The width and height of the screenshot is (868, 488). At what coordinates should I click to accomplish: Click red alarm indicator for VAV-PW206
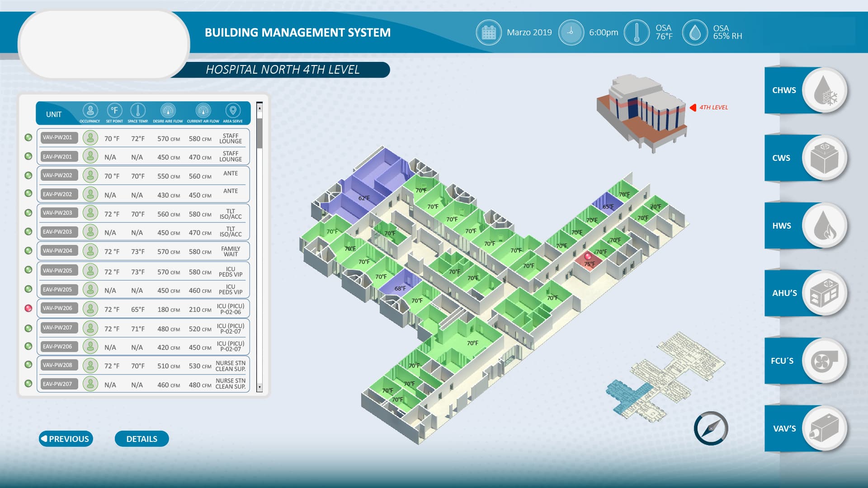(x=28, y=308)
